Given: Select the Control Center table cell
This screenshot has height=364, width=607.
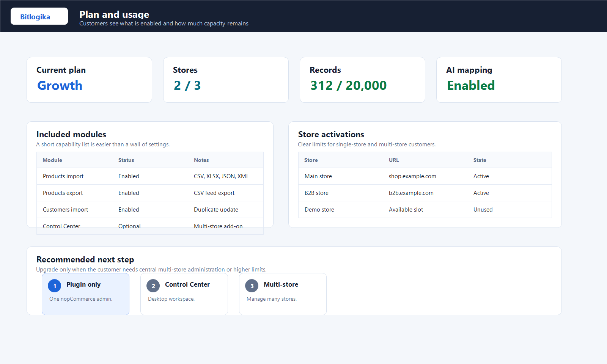Looking at the screenshot, I should (x=61, y=226).
